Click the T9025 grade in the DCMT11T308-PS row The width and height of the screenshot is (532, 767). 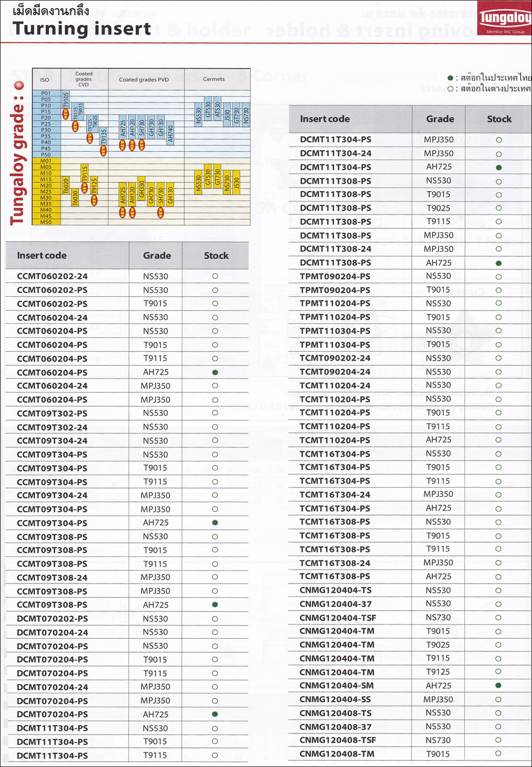(x=438, y=208)
